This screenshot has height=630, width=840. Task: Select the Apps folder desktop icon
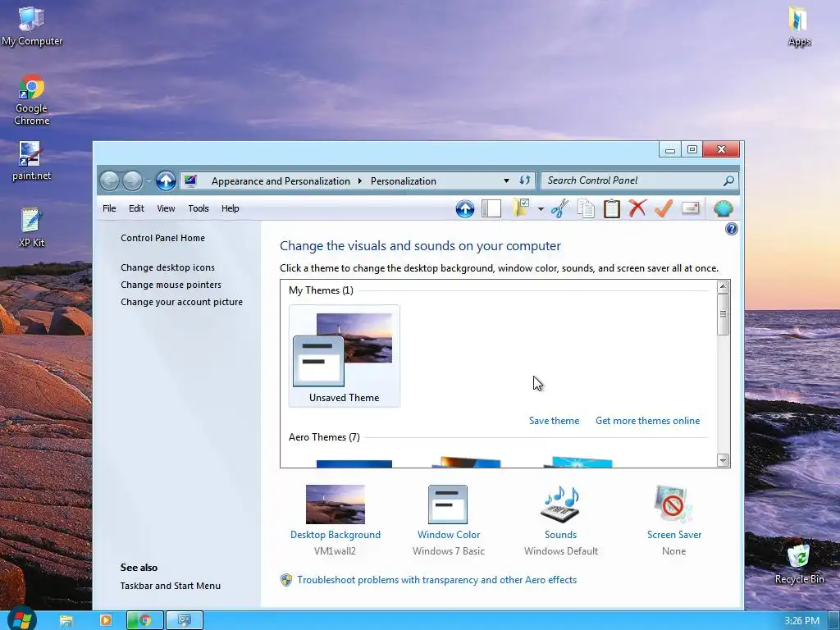(799, 27)
